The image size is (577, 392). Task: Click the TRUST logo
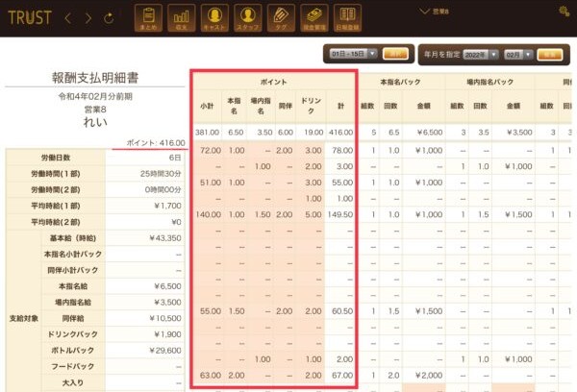[x=29, y=18]
